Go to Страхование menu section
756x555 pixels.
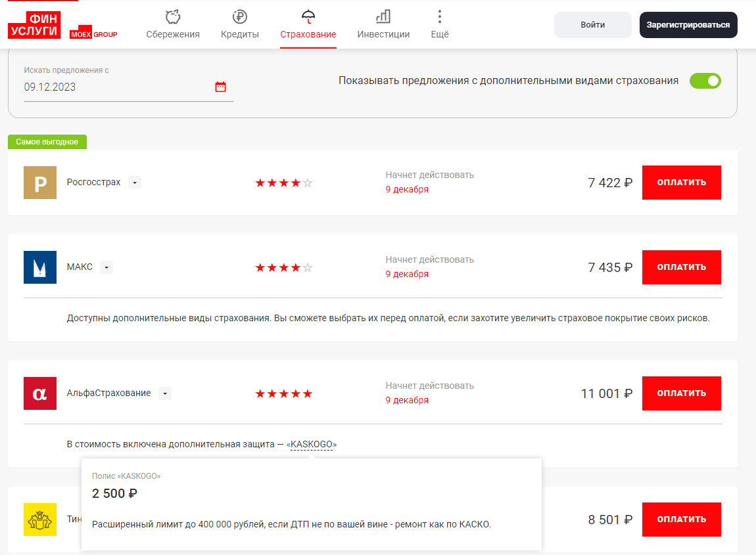[x=308, y=34]
